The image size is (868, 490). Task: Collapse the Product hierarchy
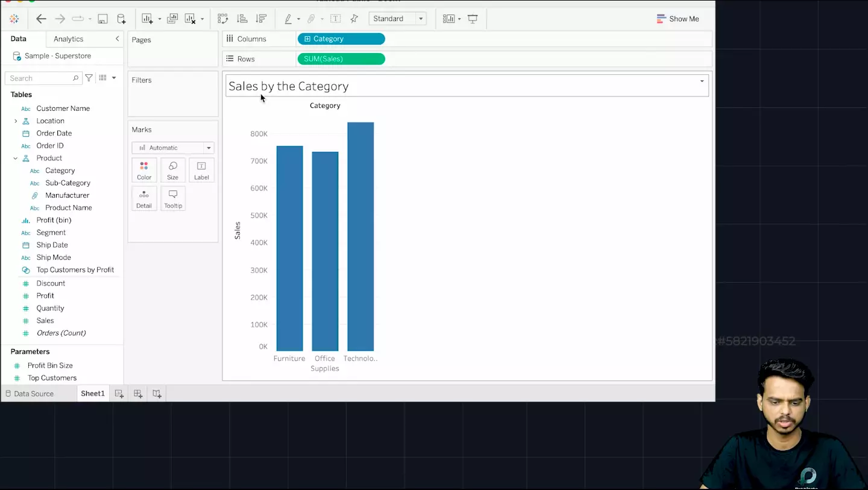[x=16, y=158]
